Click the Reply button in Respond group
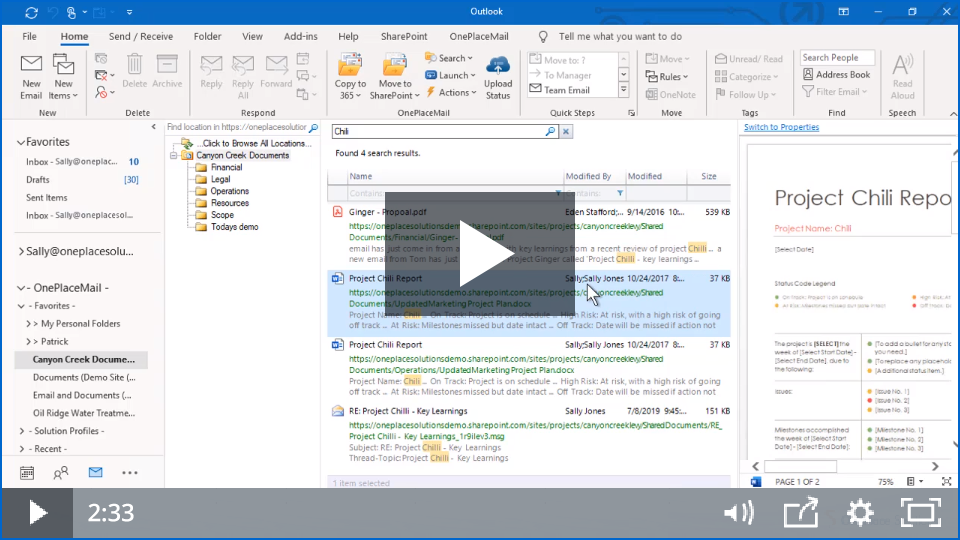This screenshot has width=960, height=540. (x=211, y=72)
